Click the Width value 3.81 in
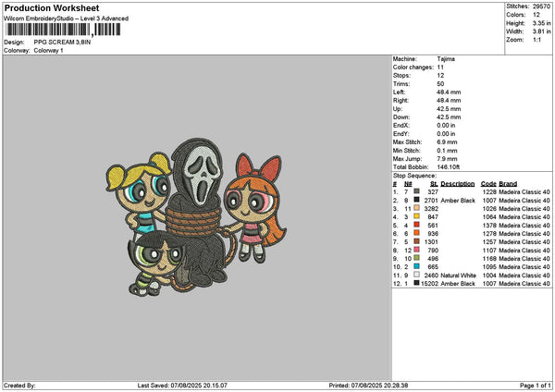555x392 pixels. pos(541,31)
